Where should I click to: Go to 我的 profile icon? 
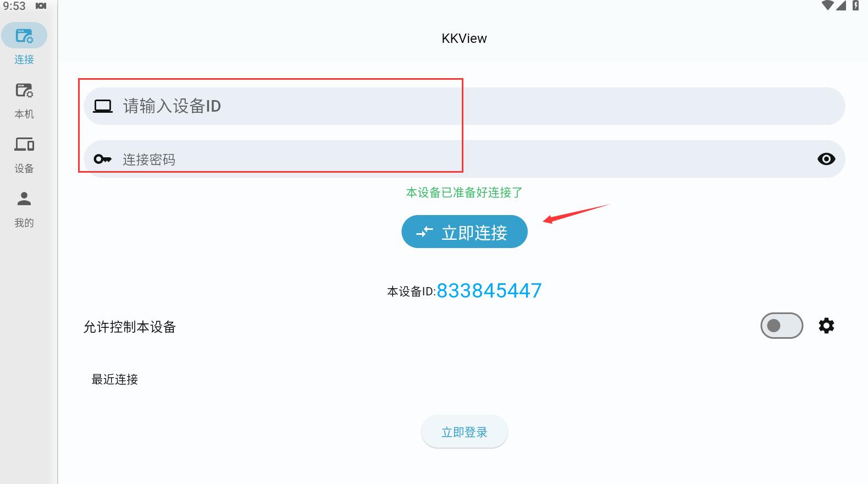[x=24, y=199]
